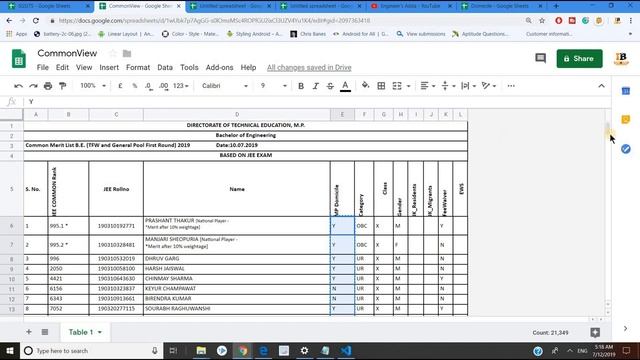Open the View menu
The height and width of the screenshot is (360, 640).
84,67
